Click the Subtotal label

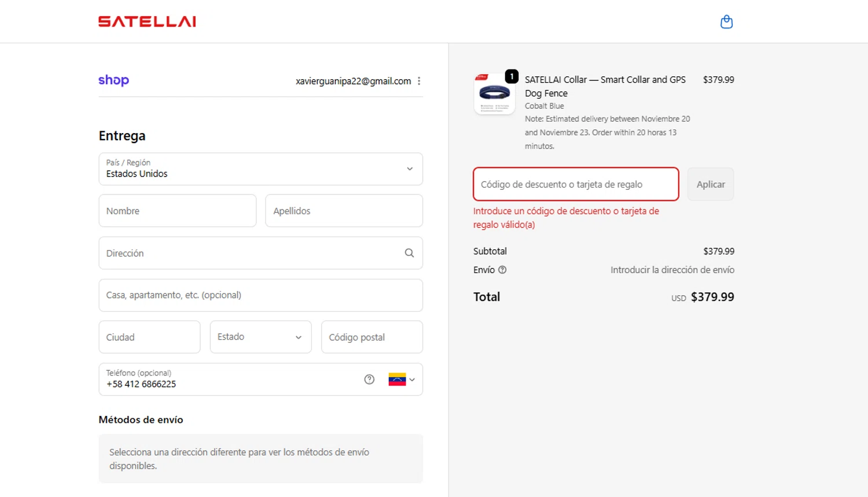point(490,251)
